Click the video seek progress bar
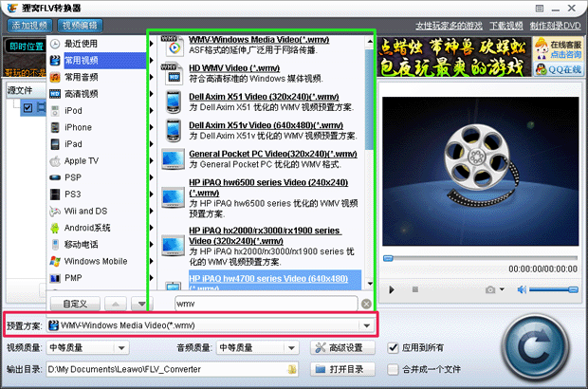 click(x=481, y=258)
